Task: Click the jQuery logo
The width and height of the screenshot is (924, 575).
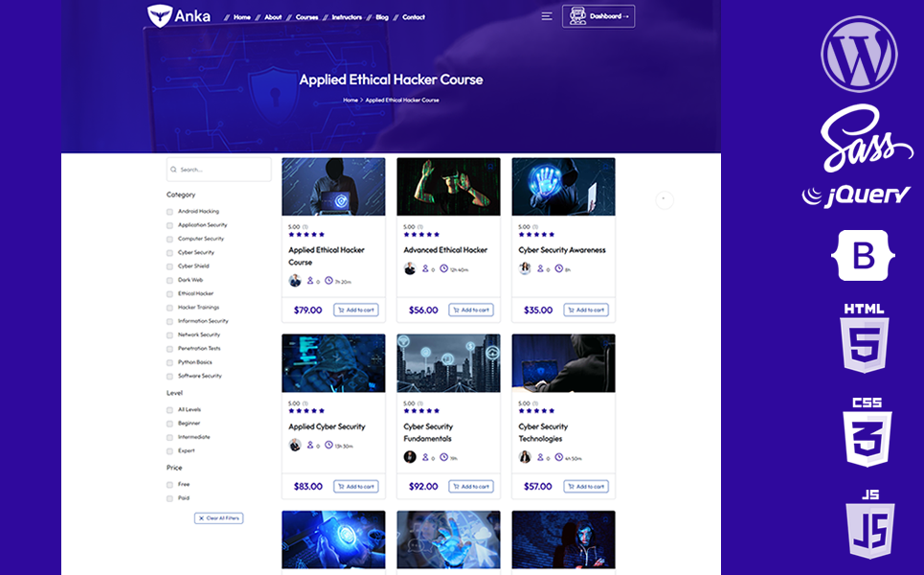Action: pyautogui.click(x=856, y=195)
